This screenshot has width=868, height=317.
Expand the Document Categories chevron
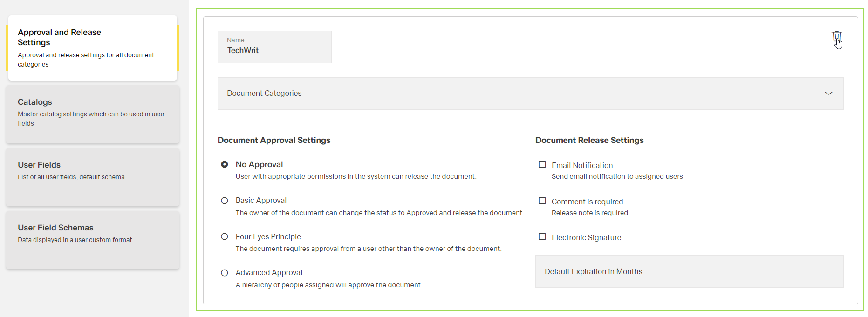[x=828, y=94]
